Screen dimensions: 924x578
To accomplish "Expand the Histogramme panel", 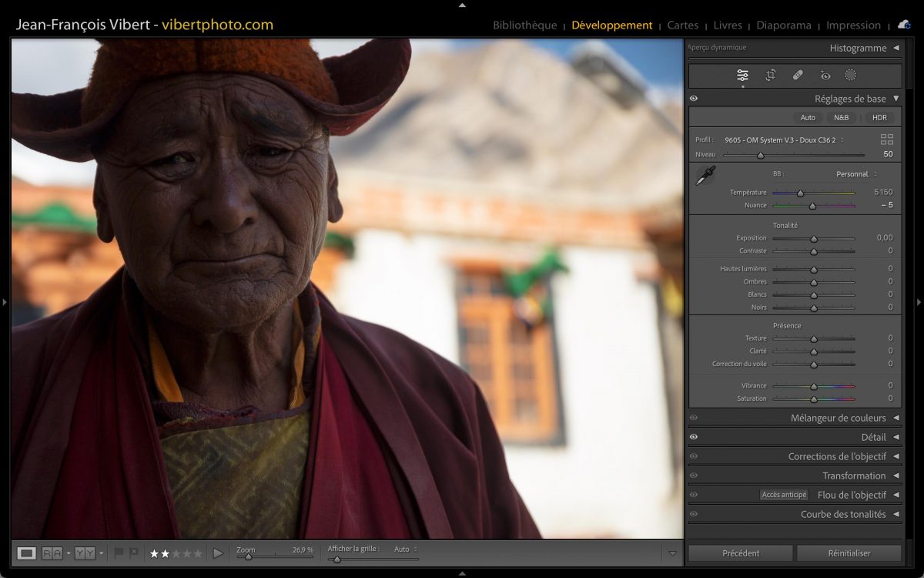I will pos(896,48).
